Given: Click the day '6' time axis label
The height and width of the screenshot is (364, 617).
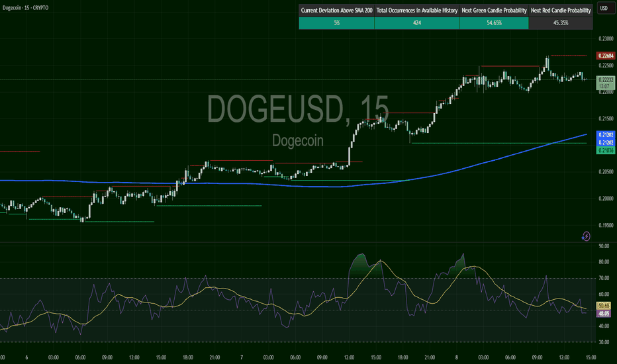Looking at the screenshot, I should coord(26,357).
